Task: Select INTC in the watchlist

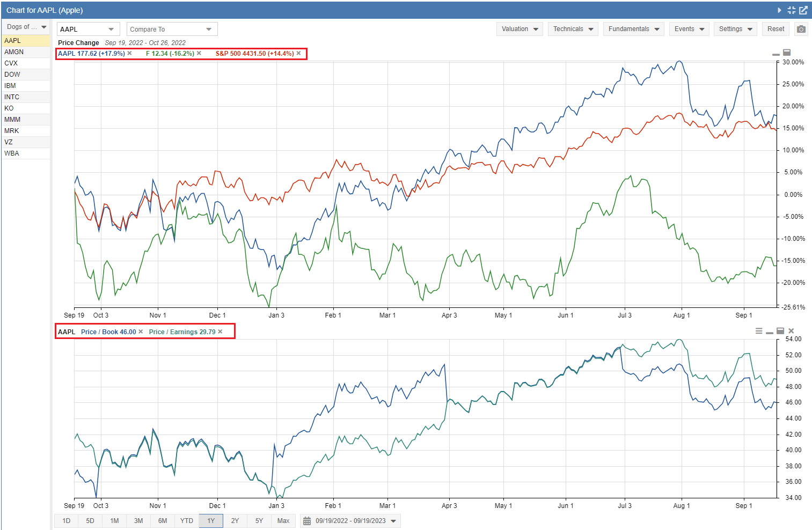Action: [x=26, y=97]
